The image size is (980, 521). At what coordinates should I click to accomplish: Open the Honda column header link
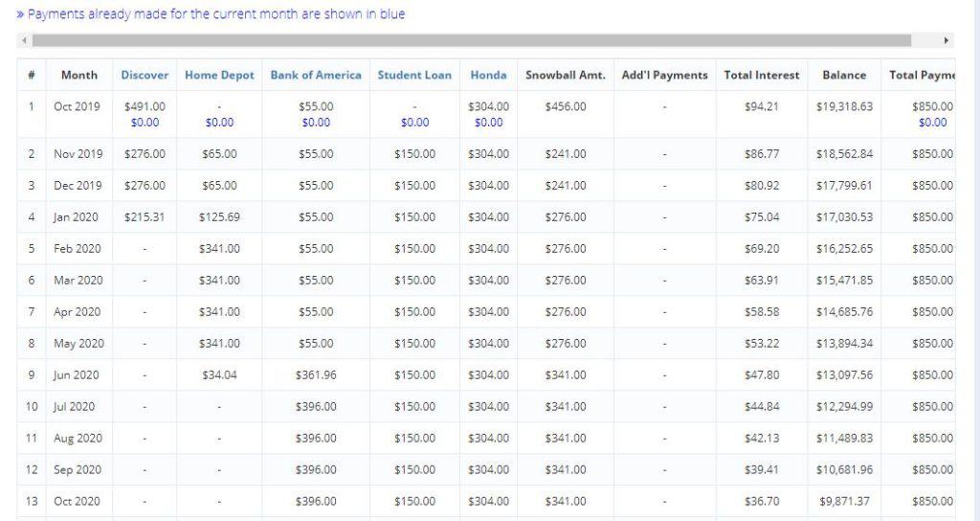pyautogui.click(x=488, y=75)
